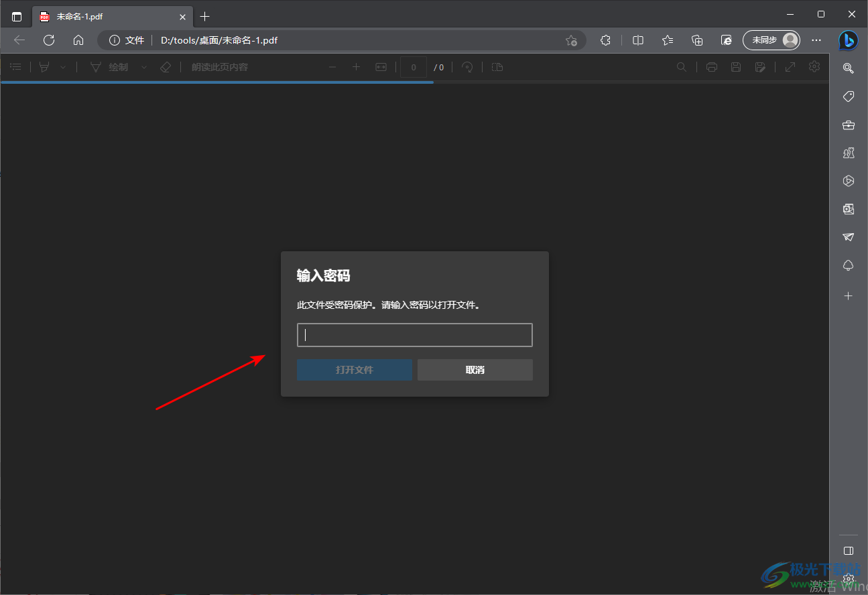
Task: Save PDF as a copy
Action: (x=760, y=67)
